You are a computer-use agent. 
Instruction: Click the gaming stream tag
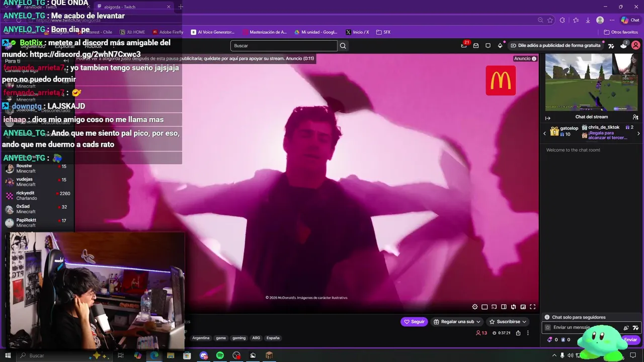click(239, 338)
